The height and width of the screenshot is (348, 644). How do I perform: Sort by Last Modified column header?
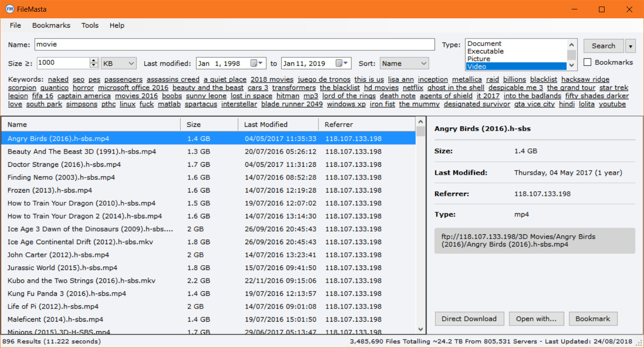(x=279, y=124)
